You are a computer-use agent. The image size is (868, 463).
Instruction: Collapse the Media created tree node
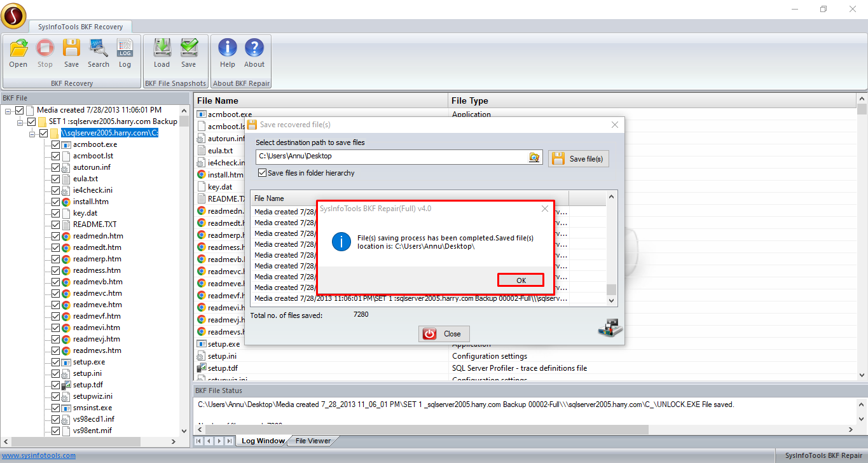click(8, 111)
